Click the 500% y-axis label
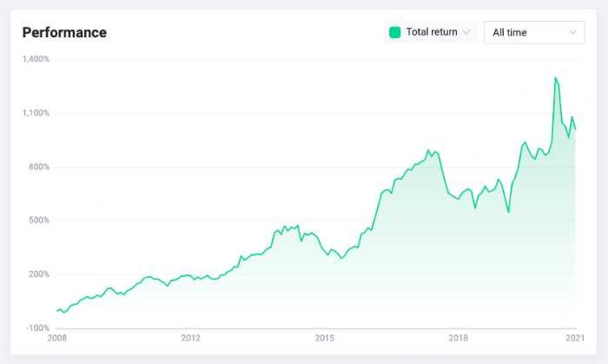 click(39, 220)
